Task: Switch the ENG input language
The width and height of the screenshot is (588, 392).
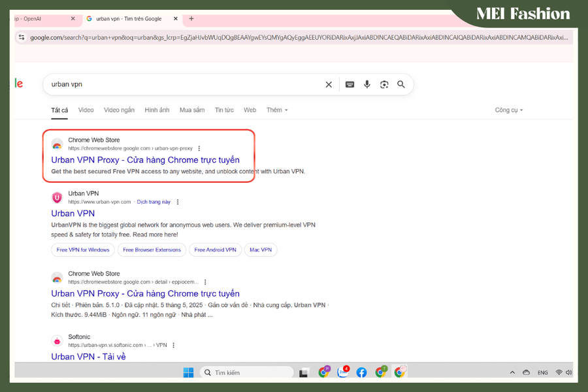Action: (543, 373)
